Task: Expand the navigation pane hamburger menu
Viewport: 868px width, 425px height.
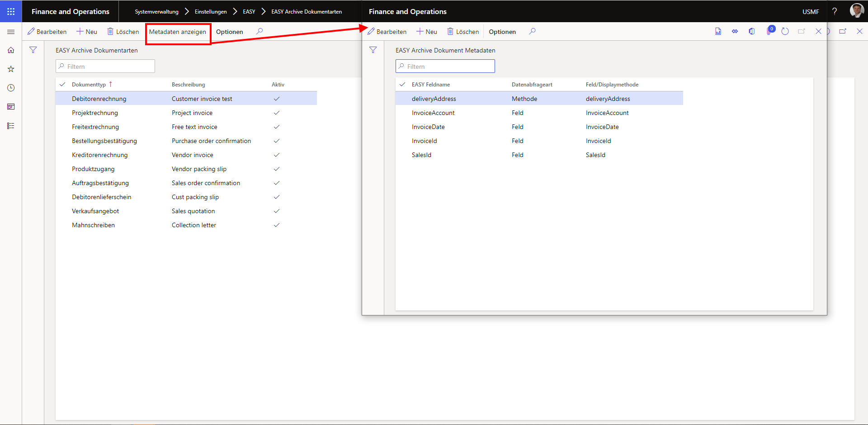Action: (x=11, y=32)
